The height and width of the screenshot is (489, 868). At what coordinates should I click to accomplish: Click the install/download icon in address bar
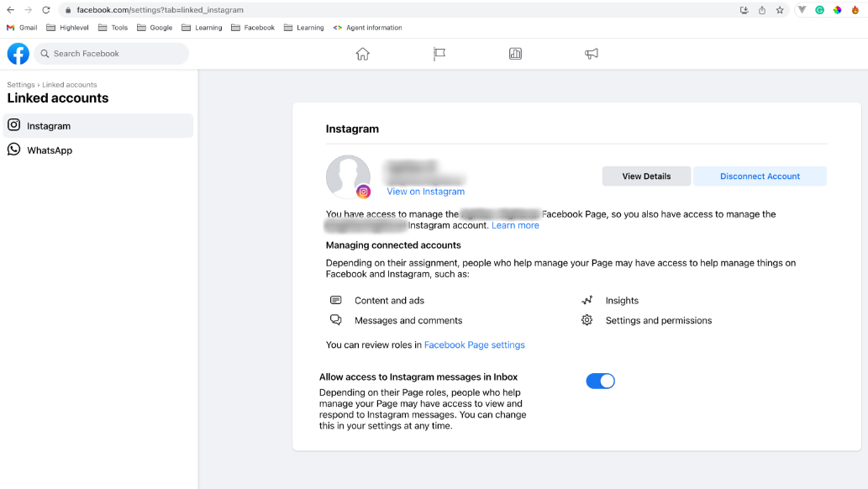point(744,10)
